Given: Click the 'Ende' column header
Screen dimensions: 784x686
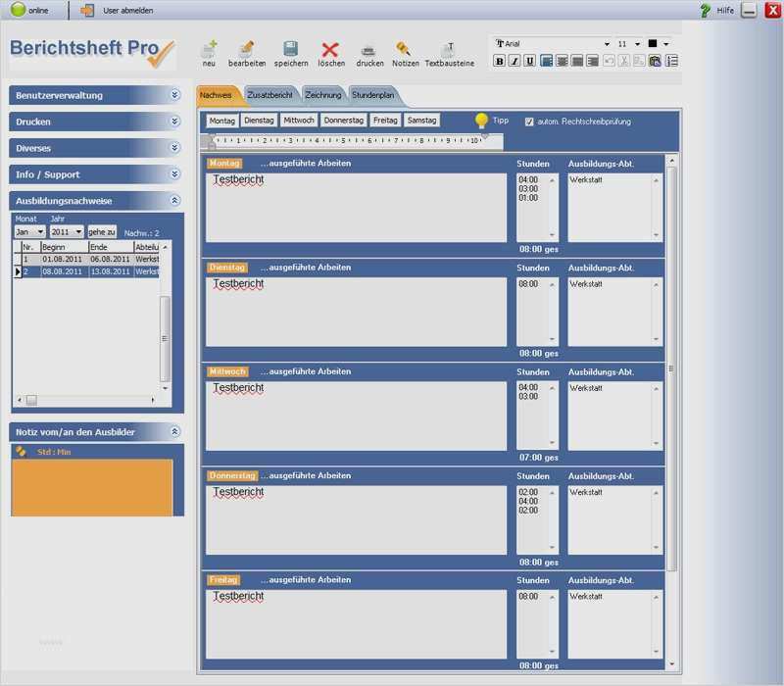Looking at the screenshot, I should pos(111,247).
